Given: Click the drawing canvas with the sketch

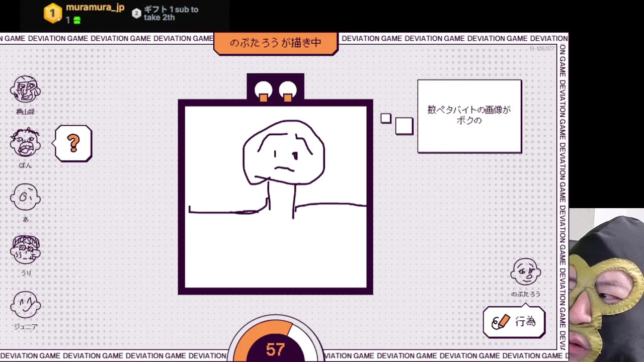Looking at the screenshot, I should click(x=276, y=197).
